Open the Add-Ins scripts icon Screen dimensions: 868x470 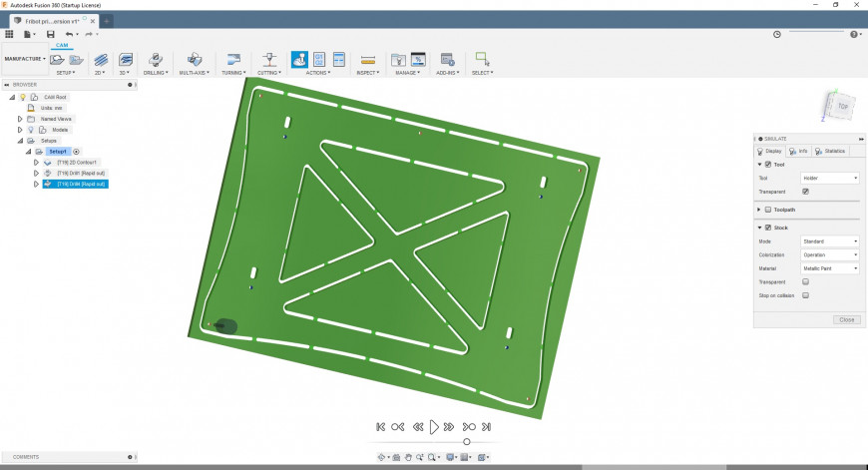point(447,59)
